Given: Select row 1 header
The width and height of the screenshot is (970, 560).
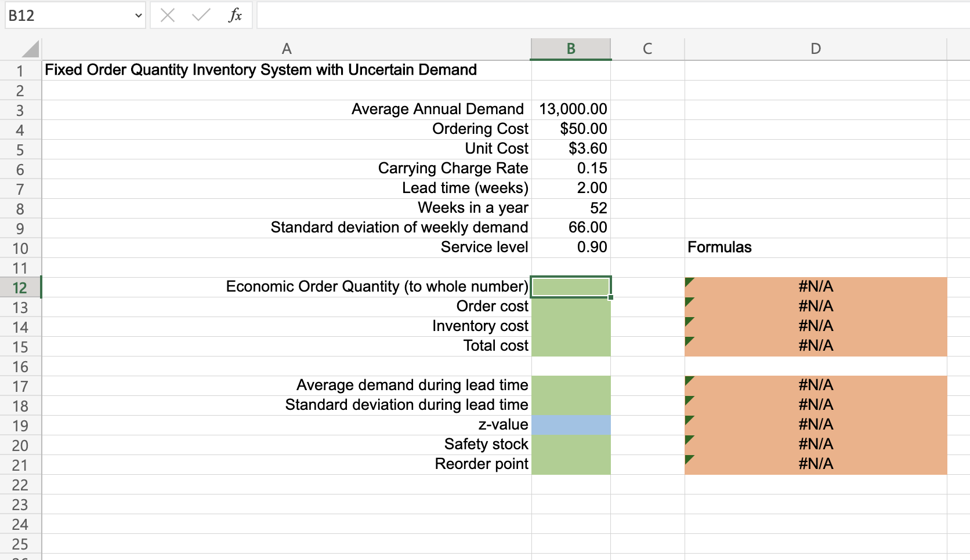Looking at the screenshot, I should (x=20, y=71).
